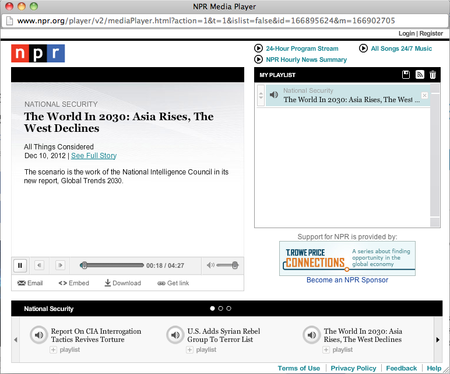Screen dimensions: 450x374
Task: Open U.S. Adds Syrian Rebel Group headline
Action: pyautogui.click(x=224, y=335)
